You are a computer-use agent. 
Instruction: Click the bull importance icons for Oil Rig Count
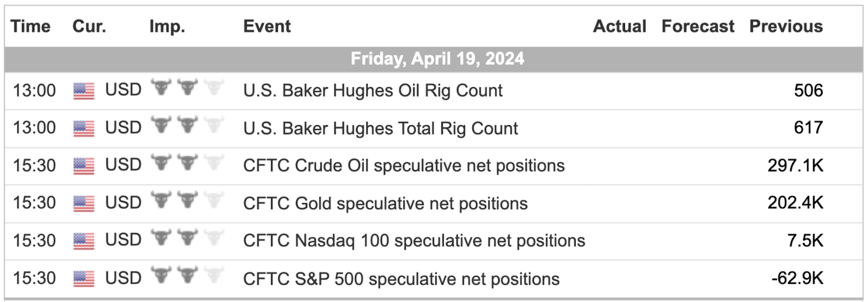click(x=187, y=87)
